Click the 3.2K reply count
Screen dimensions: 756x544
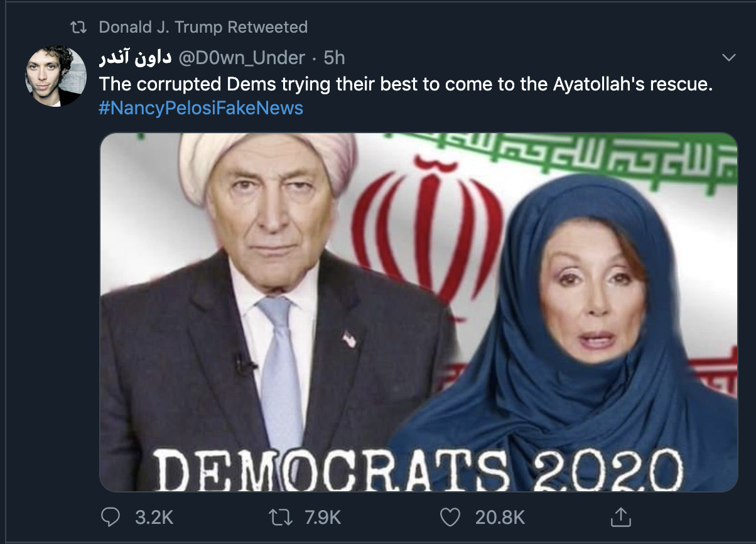point(154,518)
